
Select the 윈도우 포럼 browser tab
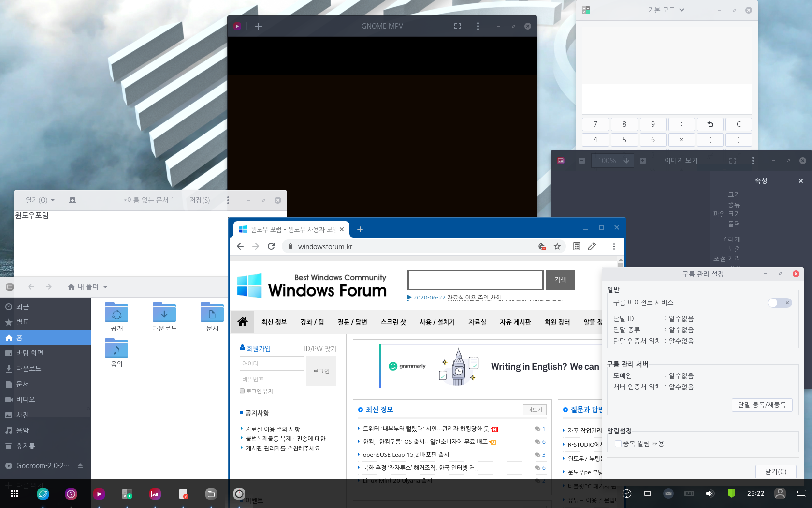(291, 229)
